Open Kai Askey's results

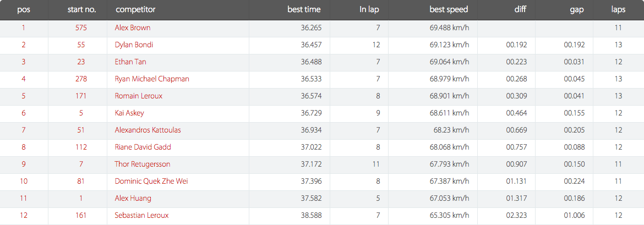(129, 113)
